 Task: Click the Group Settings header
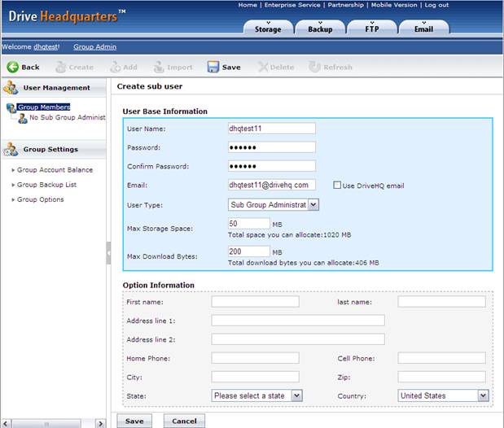pos(54,150)
